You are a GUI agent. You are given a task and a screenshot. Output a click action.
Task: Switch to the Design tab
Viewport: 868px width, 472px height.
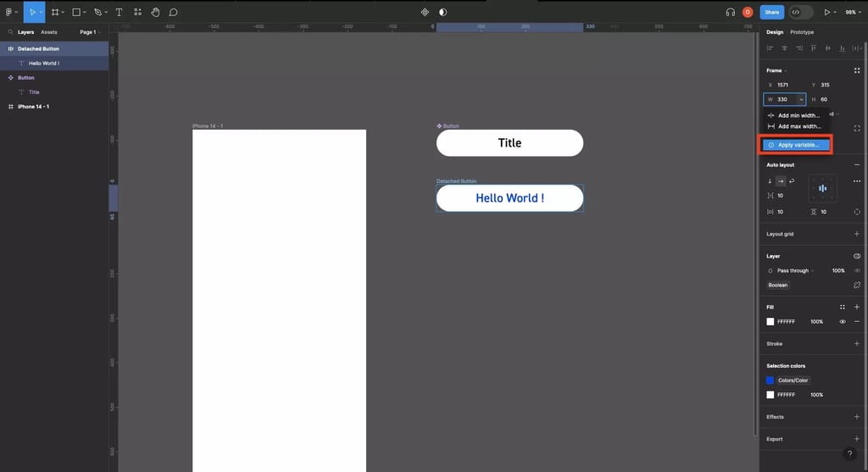pos(775,32)
